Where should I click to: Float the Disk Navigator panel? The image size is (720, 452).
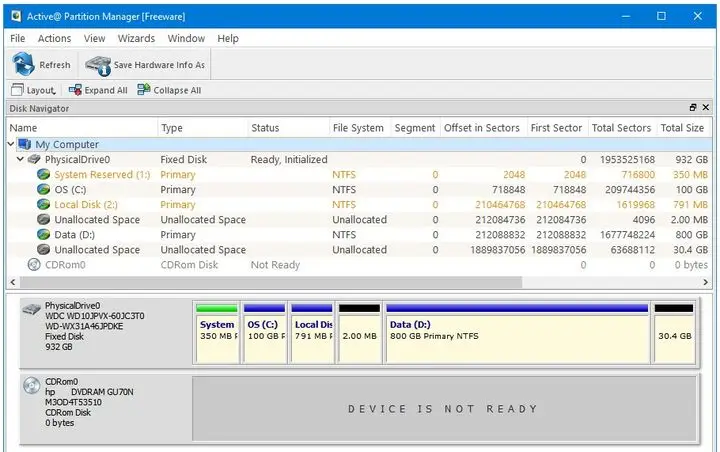(x=693, y=108)
